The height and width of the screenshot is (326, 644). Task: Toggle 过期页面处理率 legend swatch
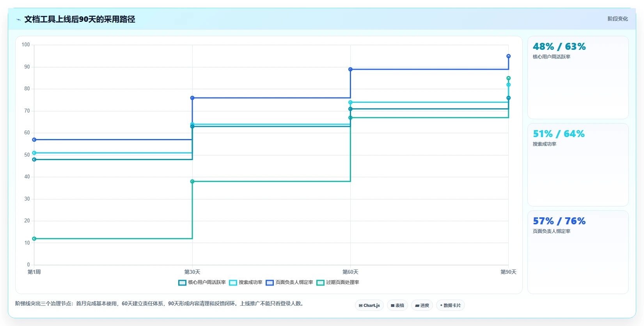coord(320,283)
